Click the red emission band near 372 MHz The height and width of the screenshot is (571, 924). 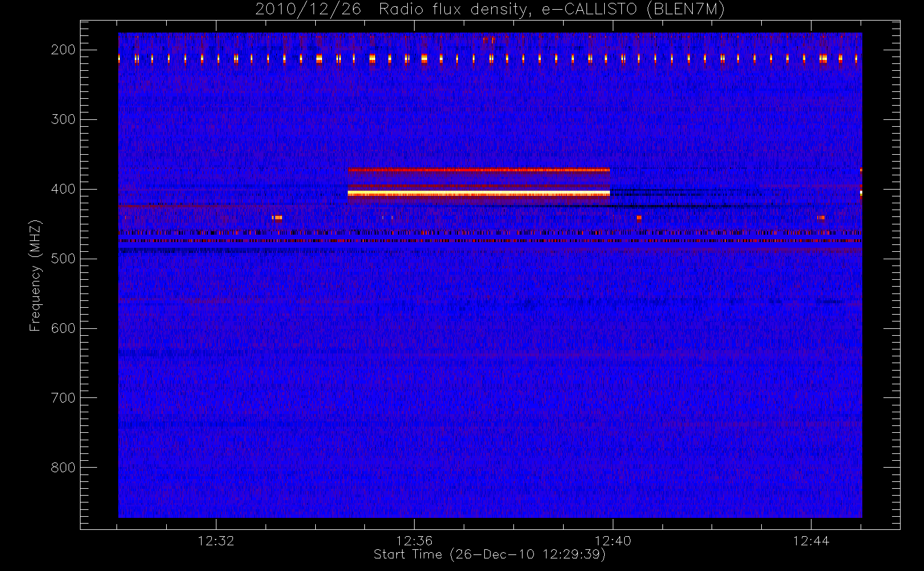[x=479, y=170]
